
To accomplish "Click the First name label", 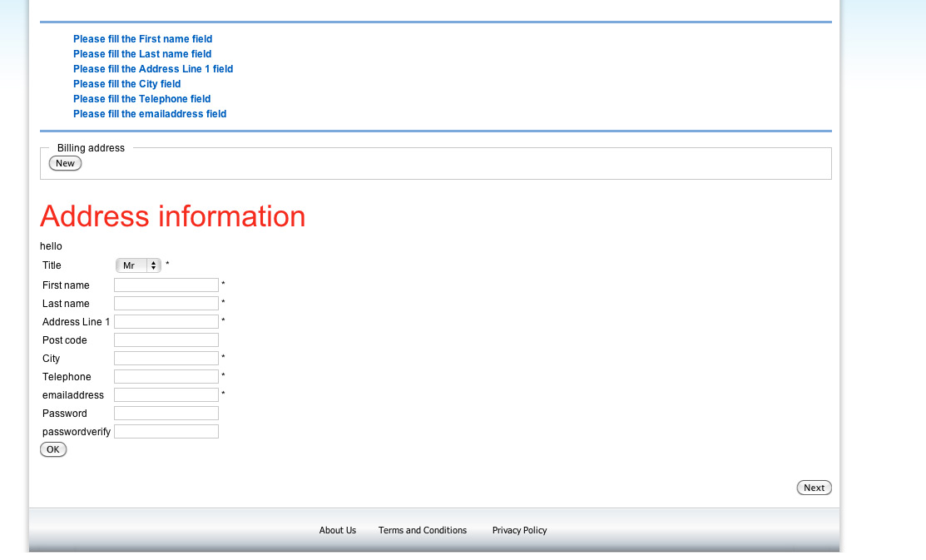I will point(67,285).
